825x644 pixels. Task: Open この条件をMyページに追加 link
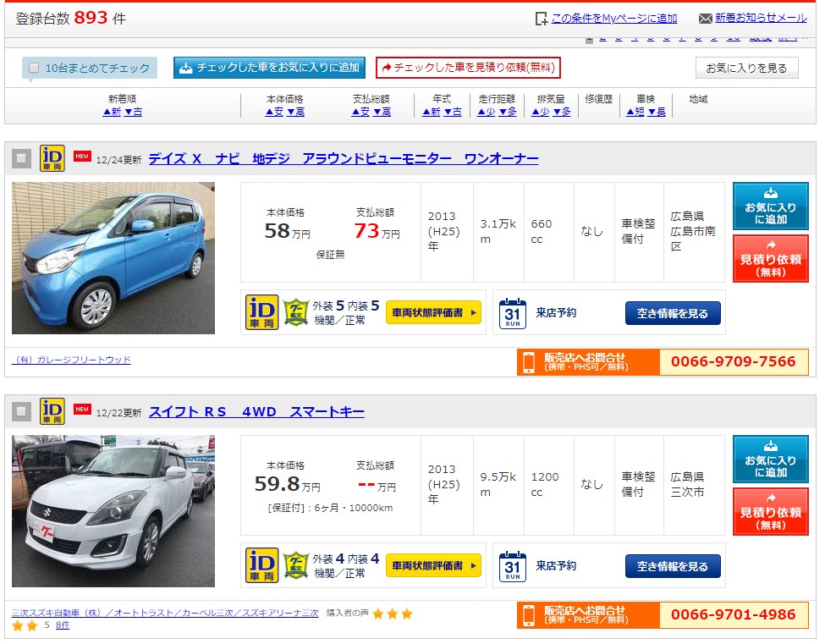[614, 19]
